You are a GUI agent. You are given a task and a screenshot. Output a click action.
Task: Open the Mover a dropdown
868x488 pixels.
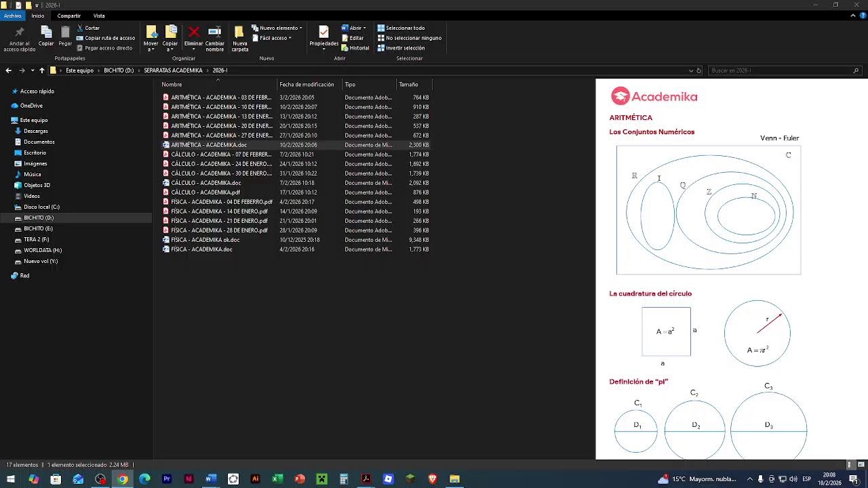click(151, 38)
